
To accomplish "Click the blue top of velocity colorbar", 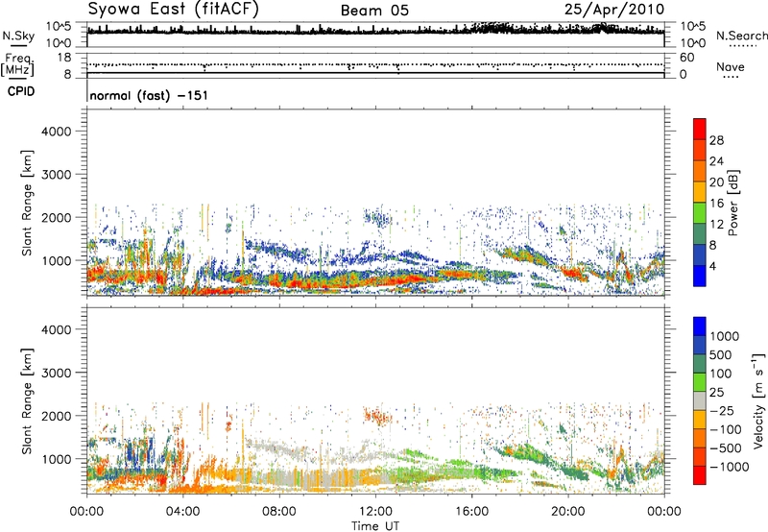I will (x=700, y=326).
